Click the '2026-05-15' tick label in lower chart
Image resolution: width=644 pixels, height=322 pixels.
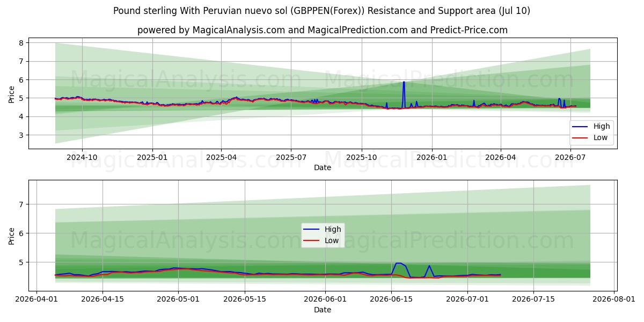245,299
